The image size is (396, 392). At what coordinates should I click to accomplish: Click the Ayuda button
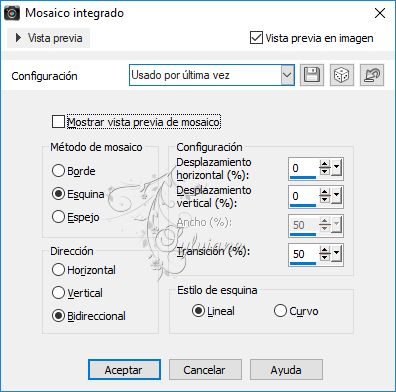click(x=286, y=370)
